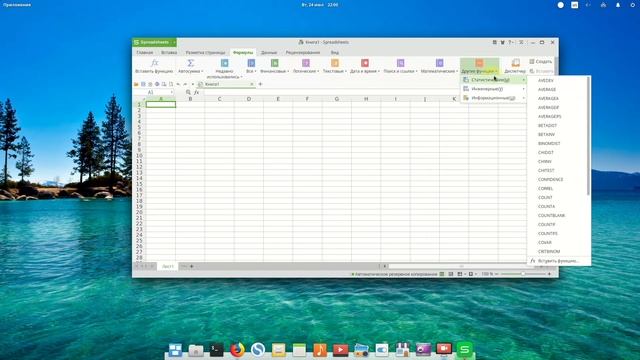Viewport: 640px width, 360px height.
Task: Open the music player in the dock
Action: tap(320, 349)
